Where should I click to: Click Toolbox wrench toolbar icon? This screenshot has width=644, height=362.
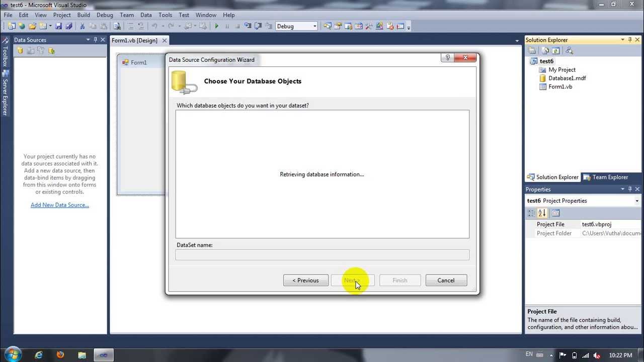tap(369, 26)
